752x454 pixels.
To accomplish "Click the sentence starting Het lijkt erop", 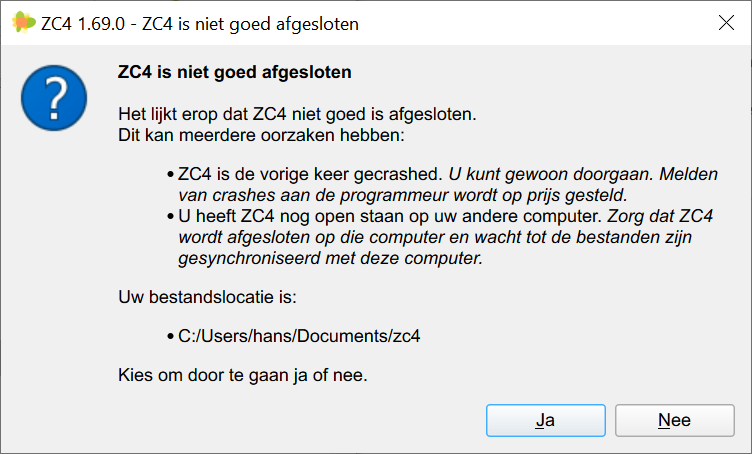I will (297, 115).
